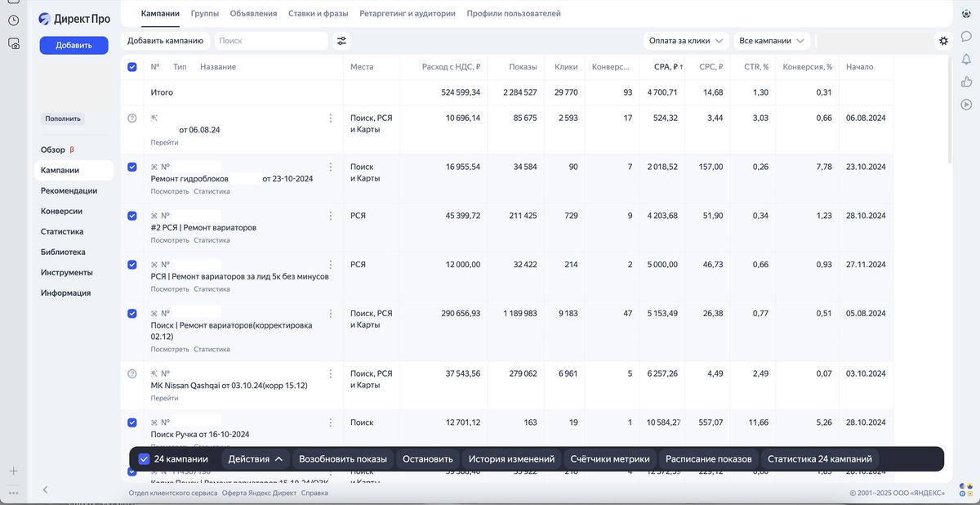Click the Пополнить button
The height and width of the screenshot is (505, 980).
[x=63, y=118]
